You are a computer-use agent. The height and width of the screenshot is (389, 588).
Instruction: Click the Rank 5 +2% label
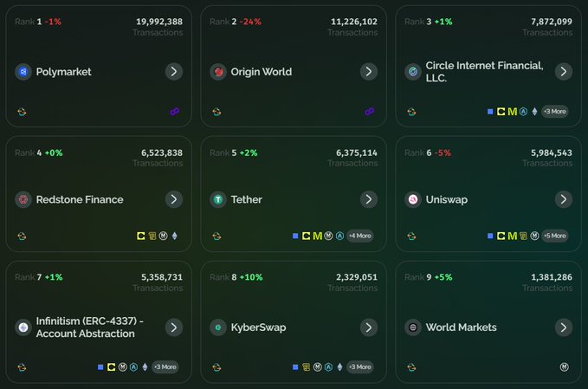tap(234, 152)
